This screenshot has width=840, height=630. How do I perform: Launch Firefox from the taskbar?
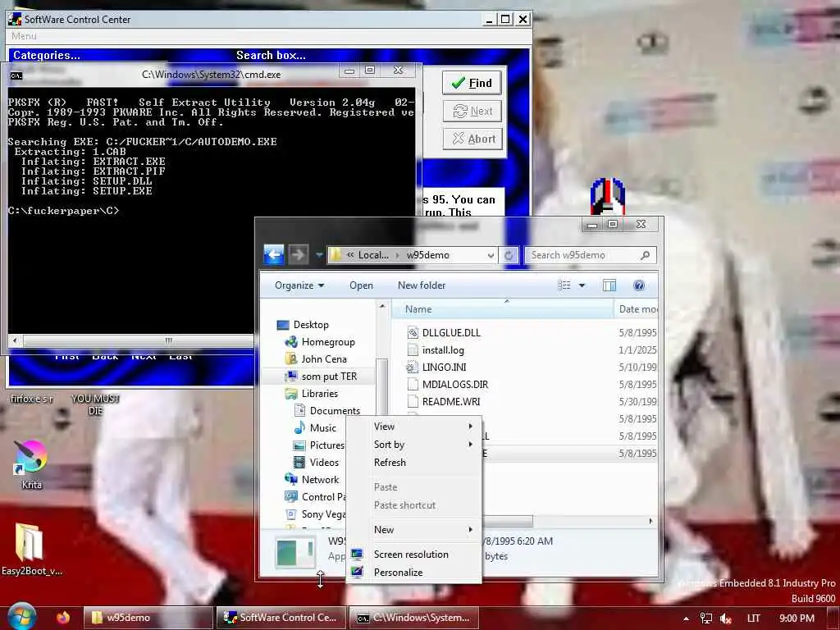coord(63,617)
